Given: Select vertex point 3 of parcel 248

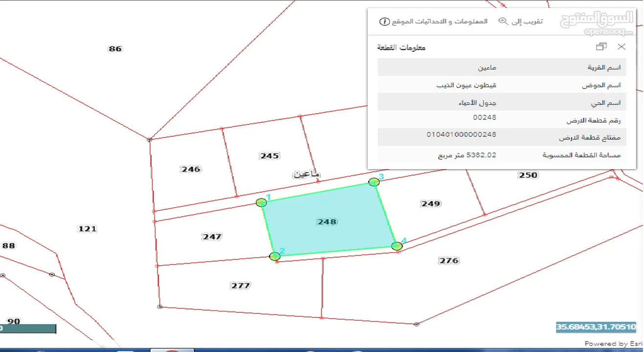Looking at the screenshot, I should tap(374, 182).
